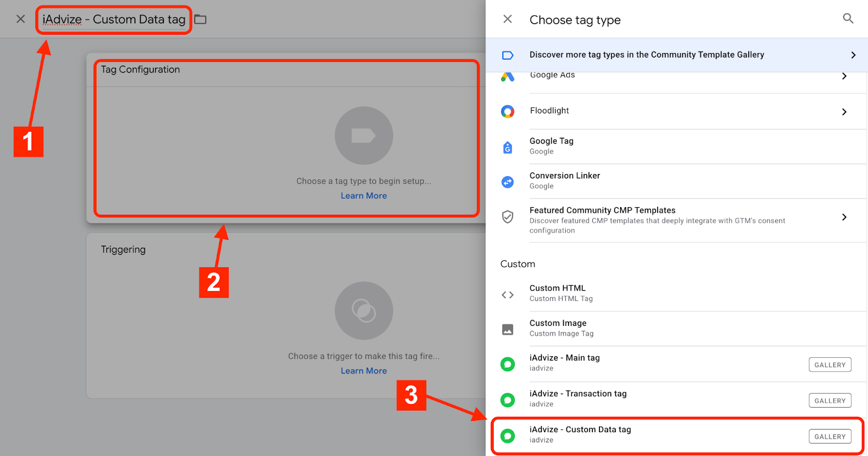This screenshot has height=456, width=868.
Task: Select the Floodlight icon
Action: click(x=507, y=112)
